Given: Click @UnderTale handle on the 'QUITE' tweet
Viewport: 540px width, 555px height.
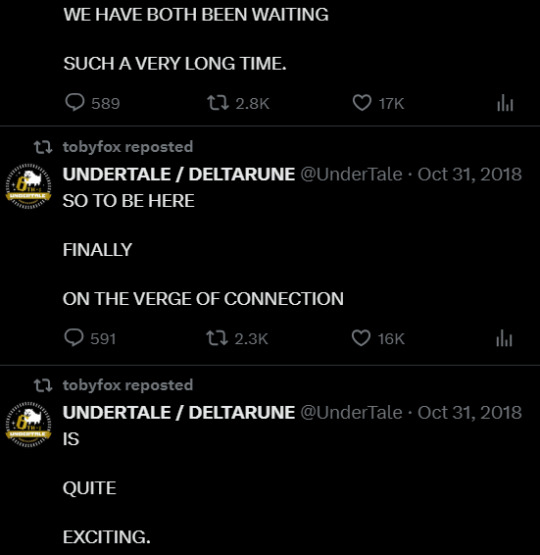Looking at the screenshot, I should coord(351,412).
